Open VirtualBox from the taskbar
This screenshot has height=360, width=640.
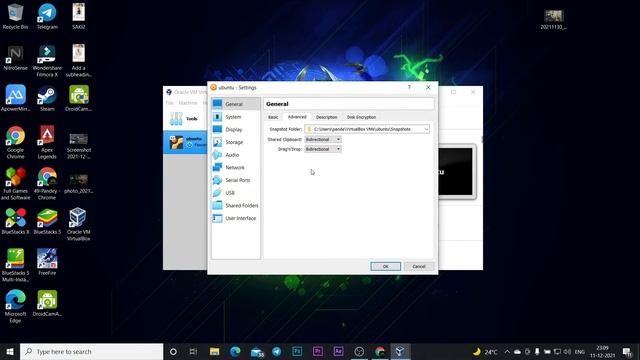tap(400, 351)
